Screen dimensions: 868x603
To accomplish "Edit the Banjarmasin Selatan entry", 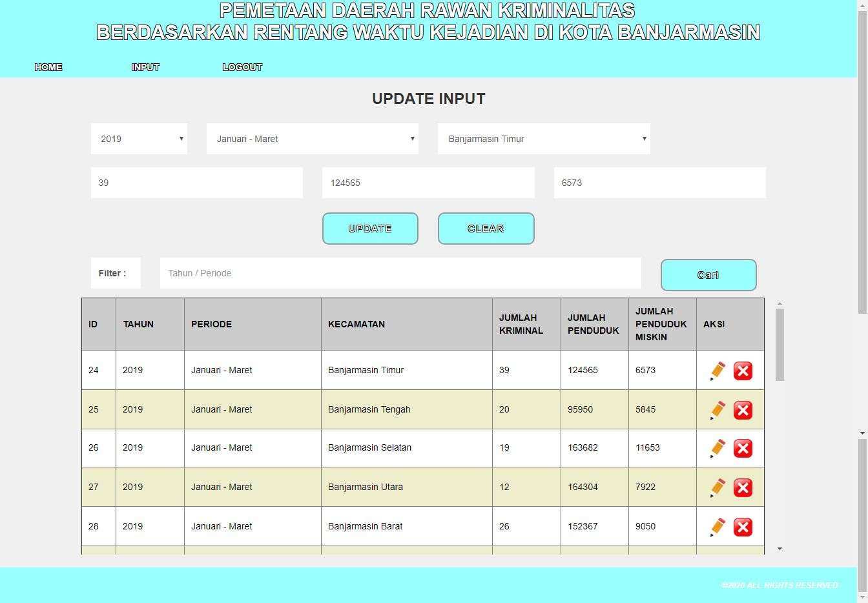I will tap(718, 448).
